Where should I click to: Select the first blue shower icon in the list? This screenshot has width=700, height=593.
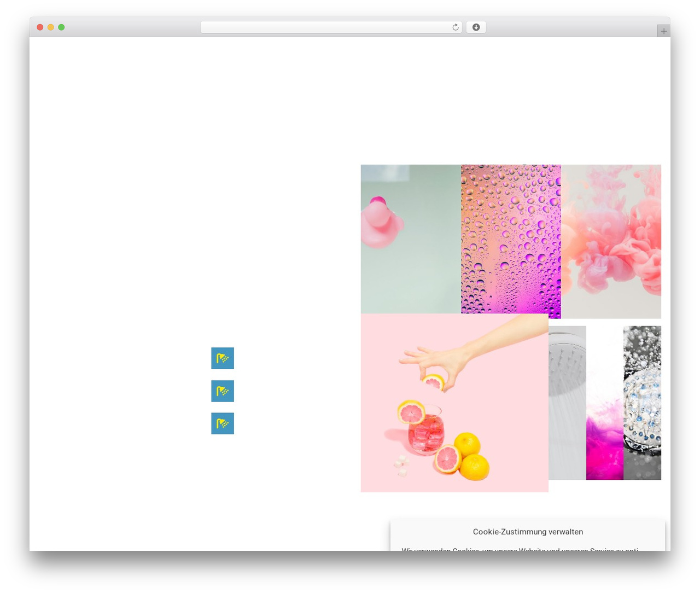pos(223,358)
